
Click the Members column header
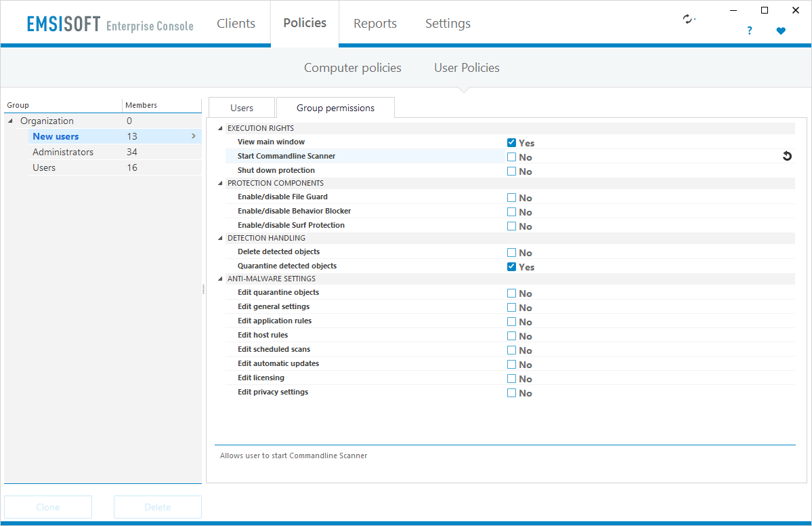pos(142,105)
